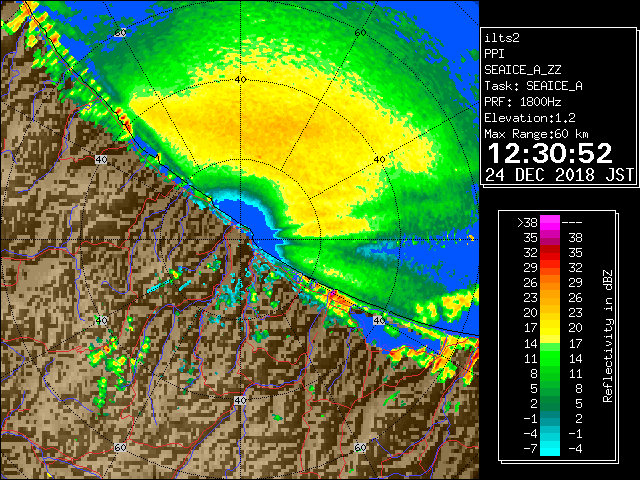Click the northwest '60' range ring label
640x480 pixels.
coord(120,33)
